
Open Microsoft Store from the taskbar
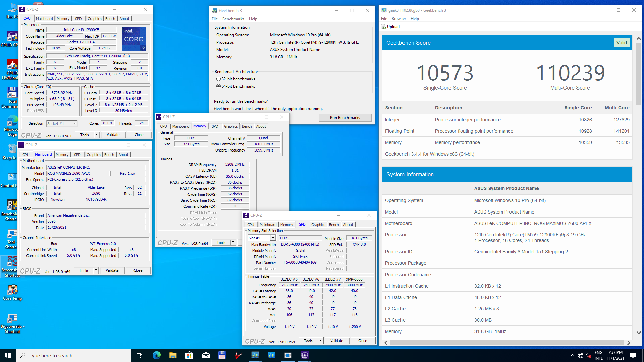(189, 355)
